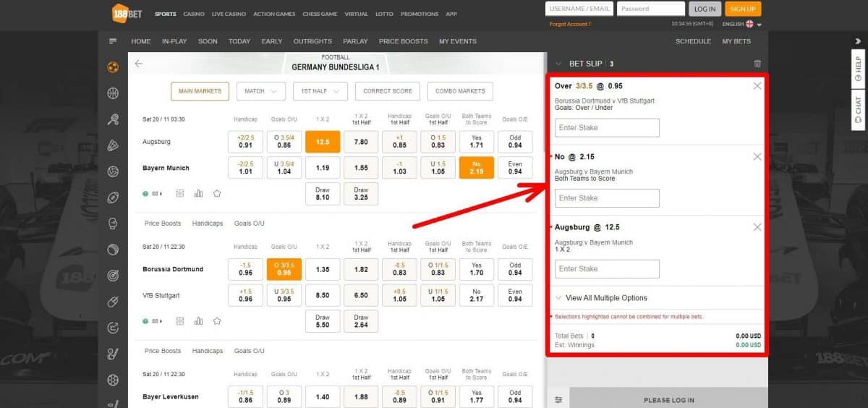Open lineup grid icon for Augsburg match
The width and height of the screenshot is (868, 408).
(x=180, y=193)
